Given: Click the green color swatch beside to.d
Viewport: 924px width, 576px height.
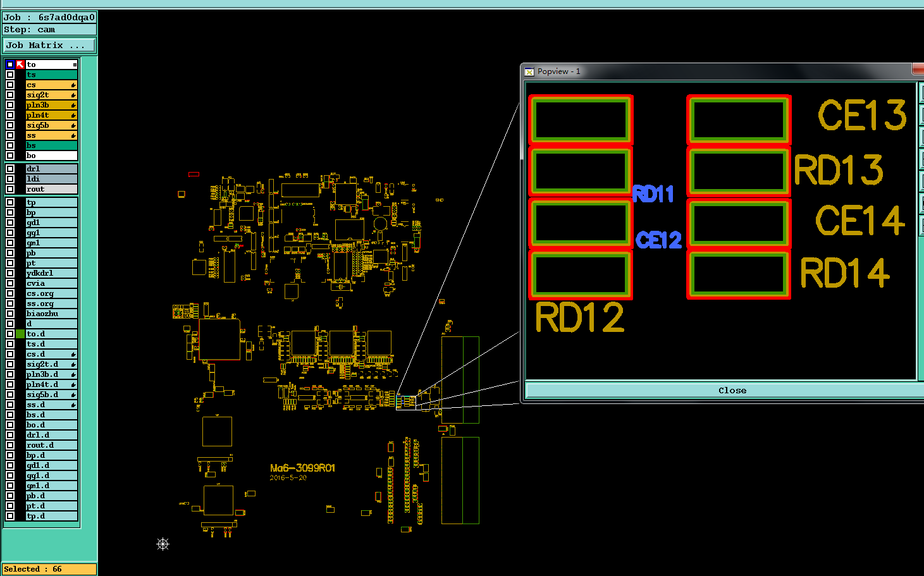Looking at the screenshot, I should [x=20, y=334].
